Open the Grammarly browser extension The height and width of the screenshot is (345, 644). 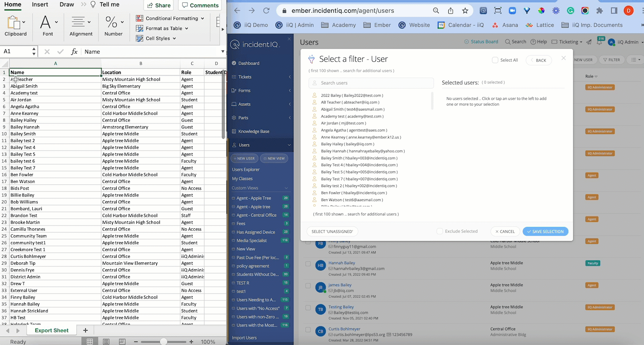pyautogui.click(x=570, y=10)
